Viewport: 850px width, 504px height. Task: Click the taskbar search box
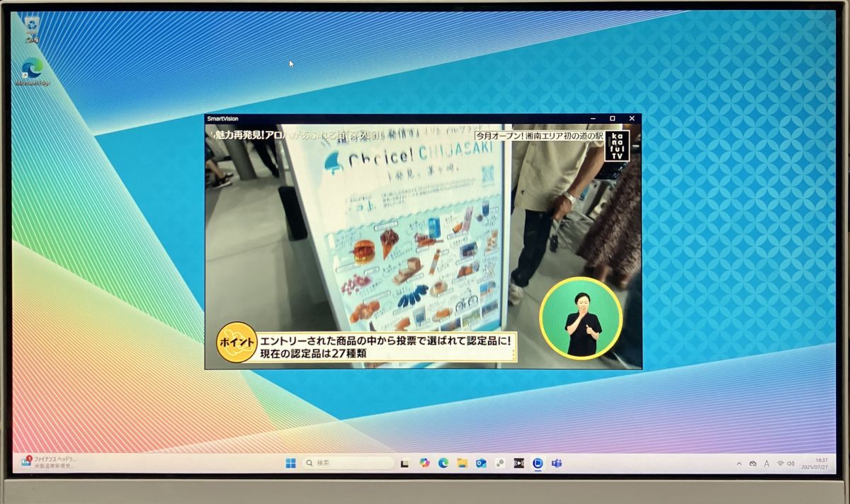coord(348,463)
